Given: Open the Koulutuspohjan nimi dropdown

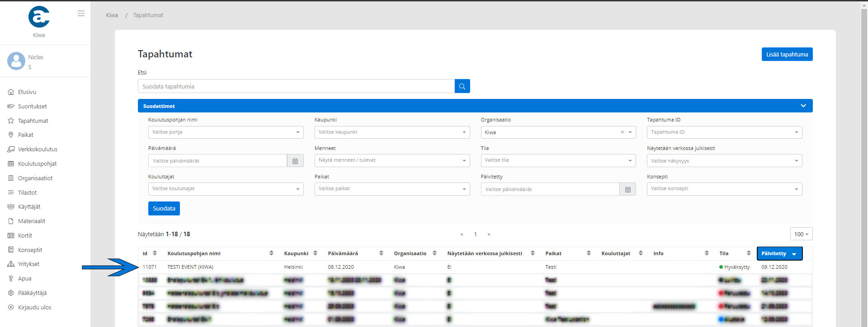Looking at the screenshot, I should point(226,132).
